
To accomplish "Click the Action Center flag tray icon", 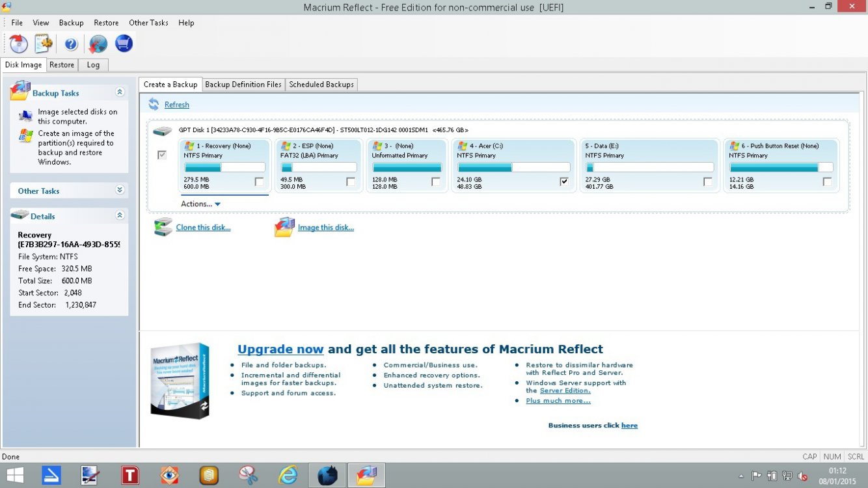I will [757, 476].
